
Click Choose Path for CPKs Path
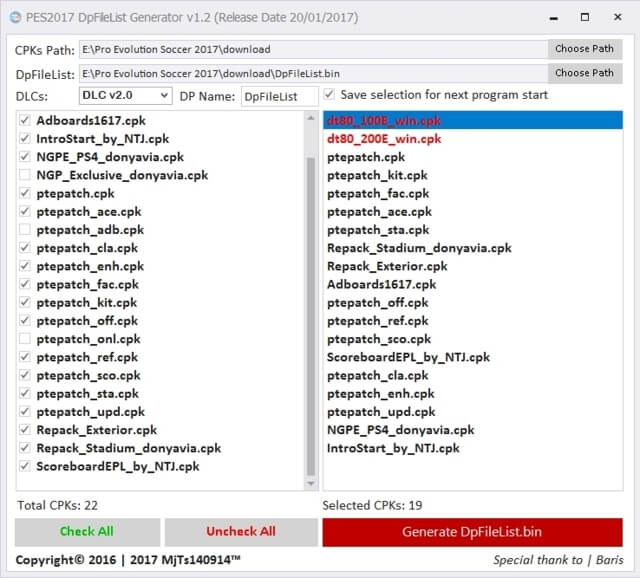pos(584,49)
